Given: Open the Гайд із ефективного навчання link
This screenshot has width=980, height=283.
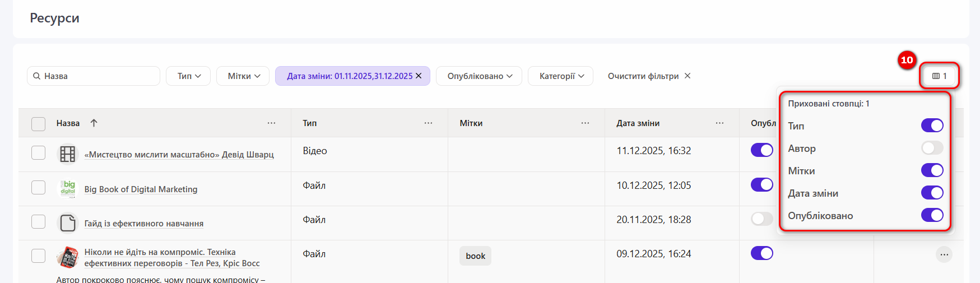Looking at the screenshot, I should pyautogui.click(x=143, y=224).
